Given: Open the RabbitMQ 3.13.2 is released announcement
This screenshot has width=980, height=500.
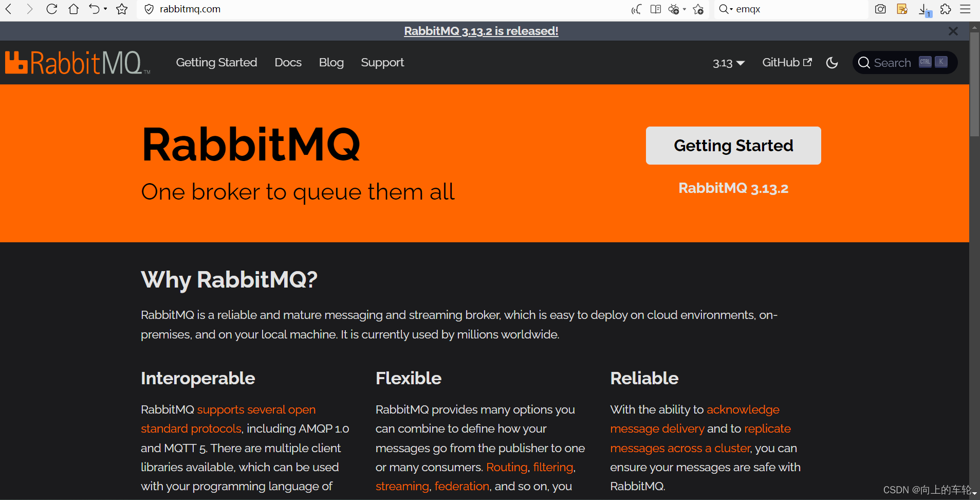Looking at the screenshot, I should (x=481, y=31).
